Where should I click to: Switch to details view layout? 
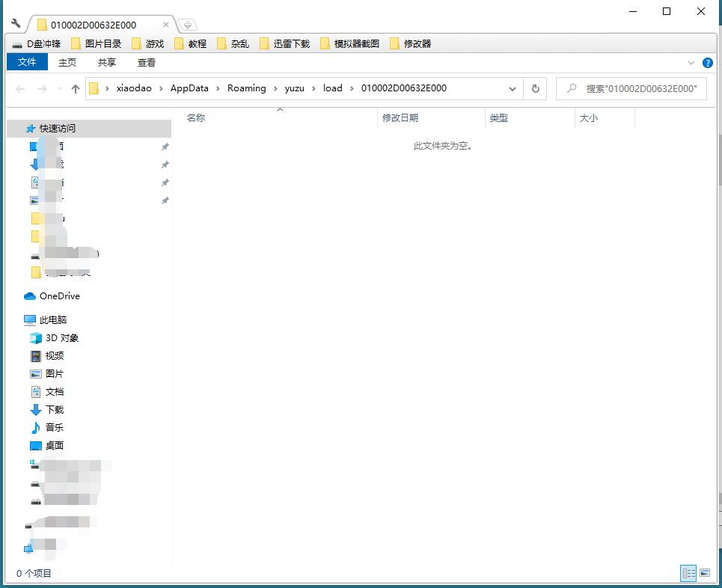(x=689, y=573)
